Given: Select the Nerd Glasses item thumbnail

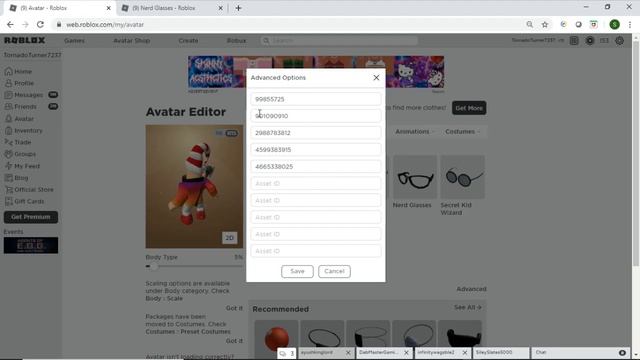Looking at the screenshot, I should 414,177.
